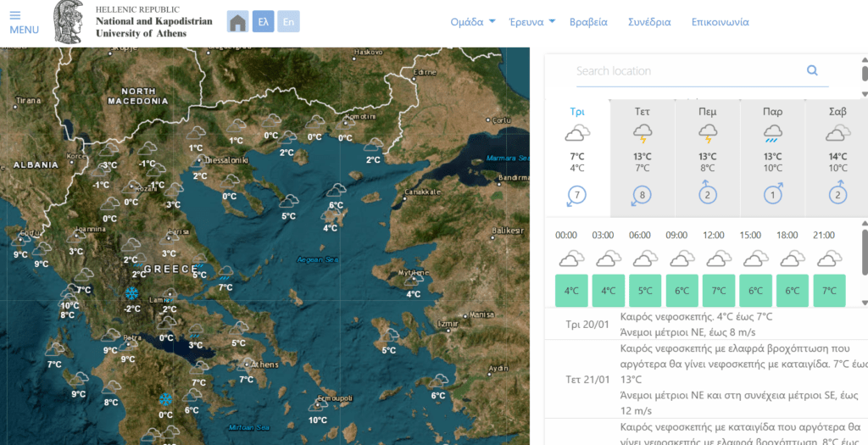Click the snowflake icon near Lamia
Viewport: 868px width, 445px height.
pyautogui.click(x=131, y=293)
